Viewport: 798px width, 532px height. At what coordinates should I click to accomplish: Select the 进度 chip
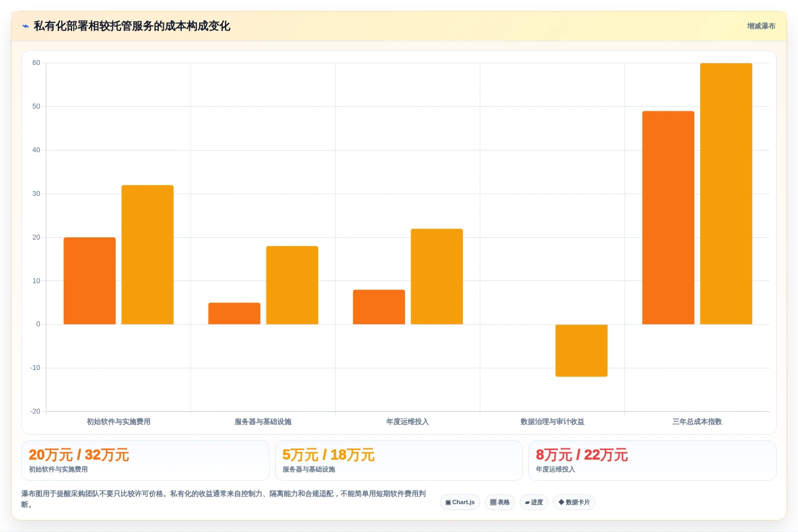click(x=534, y=503)
